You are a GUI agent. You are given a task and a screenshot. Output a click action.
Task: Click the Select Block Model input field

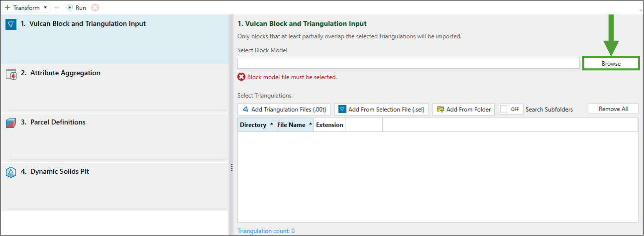pyautogui.click(x=409, y=64)
